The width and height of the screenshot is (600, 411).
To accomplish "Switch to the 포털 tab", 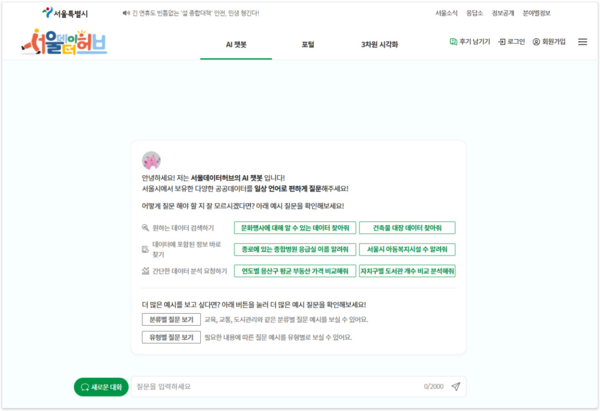I will (x=307, y=45).
